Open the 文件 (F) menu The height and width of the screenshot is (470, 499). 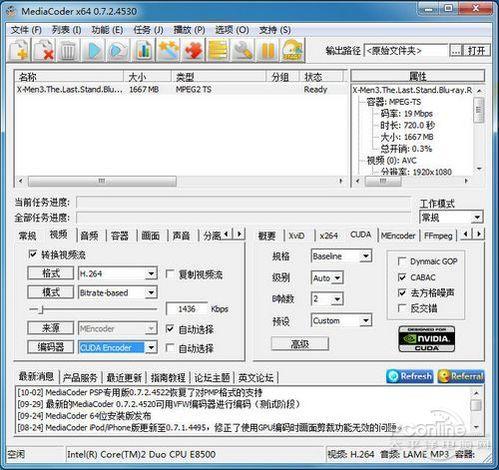coord(26,30)
